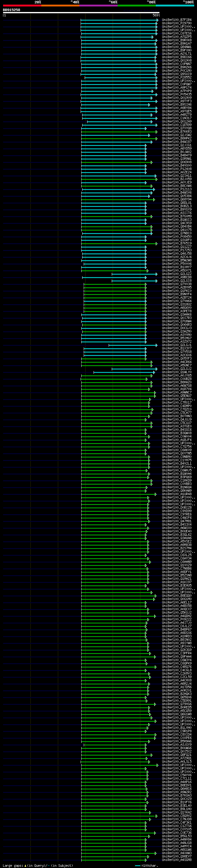Open hit UniRef100_A7QZP5

[176, 37]
